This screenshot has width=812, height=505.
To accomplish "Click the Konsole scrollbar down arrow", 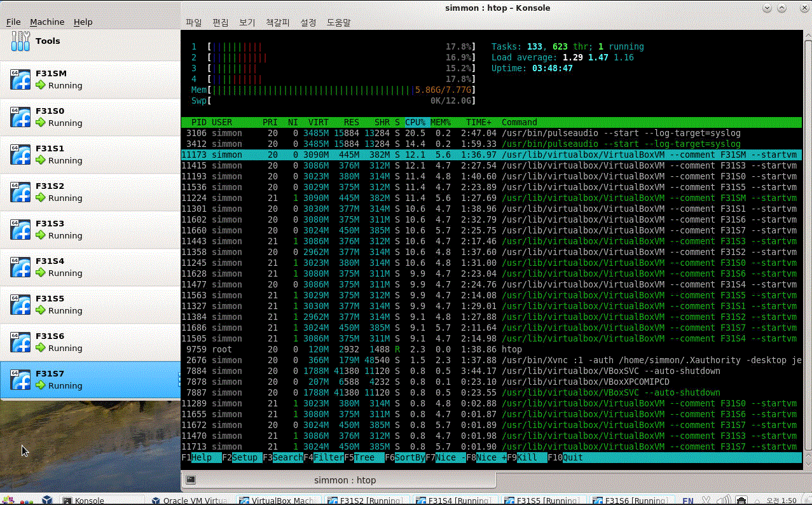I will (x=807, y=462).
